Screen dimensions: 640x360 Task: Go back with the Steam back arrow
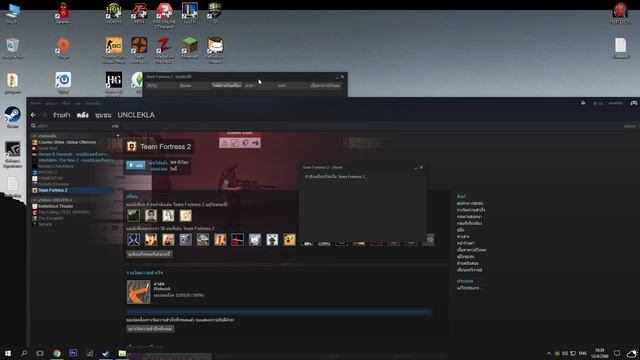[33, 115]
